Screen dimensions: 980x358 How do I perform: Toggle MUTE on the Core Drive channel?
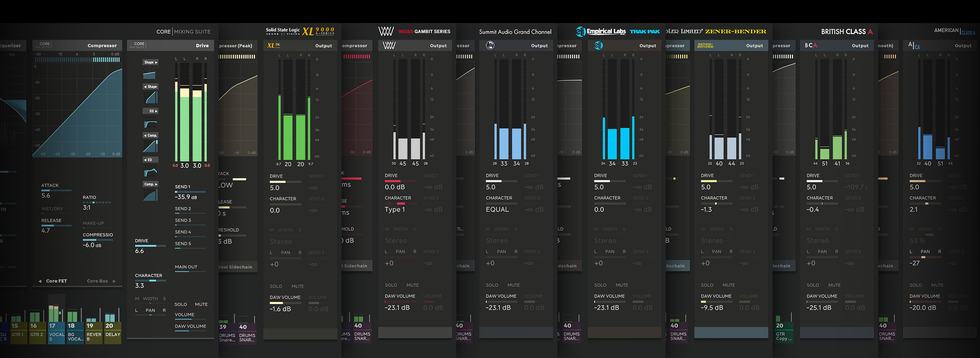(x=201, y=304)
